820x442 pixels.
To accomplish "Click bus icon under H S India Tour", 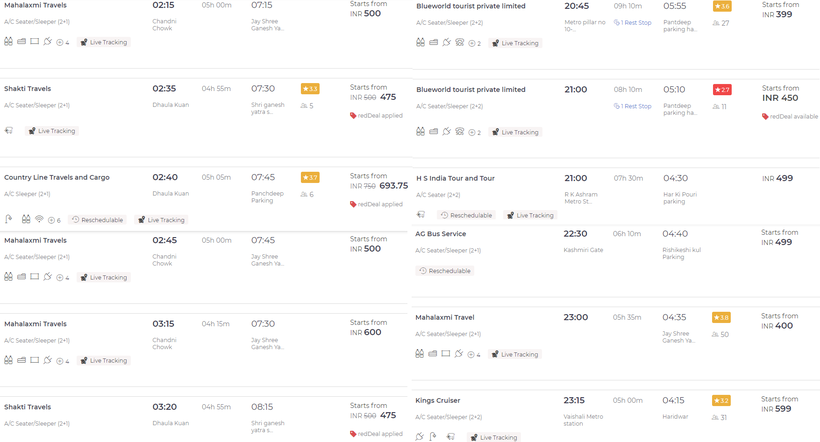I will pyautogui.click(x=421, y=215).
